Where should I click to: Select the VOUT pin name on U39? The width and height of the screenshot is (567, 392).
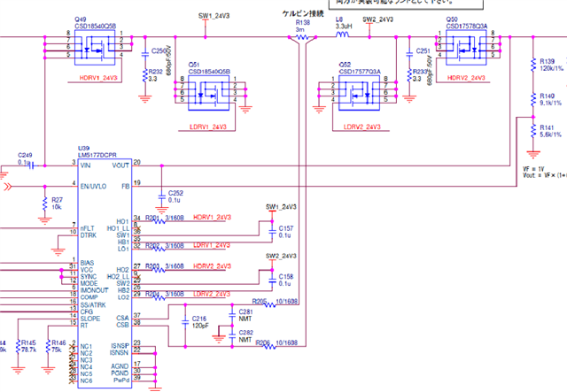point(120,165)
